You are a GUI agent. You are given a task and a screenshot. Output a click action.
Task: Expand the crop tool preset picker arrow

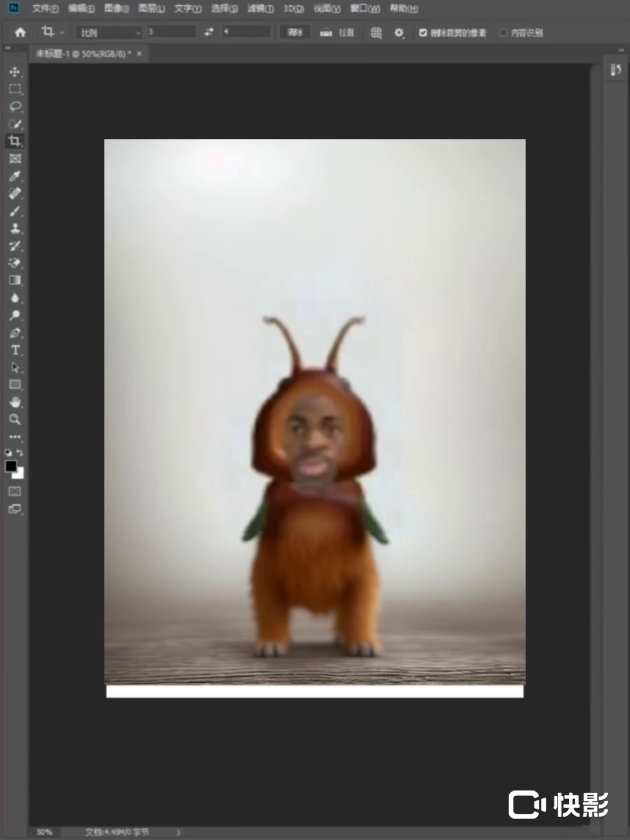(62, 33)
